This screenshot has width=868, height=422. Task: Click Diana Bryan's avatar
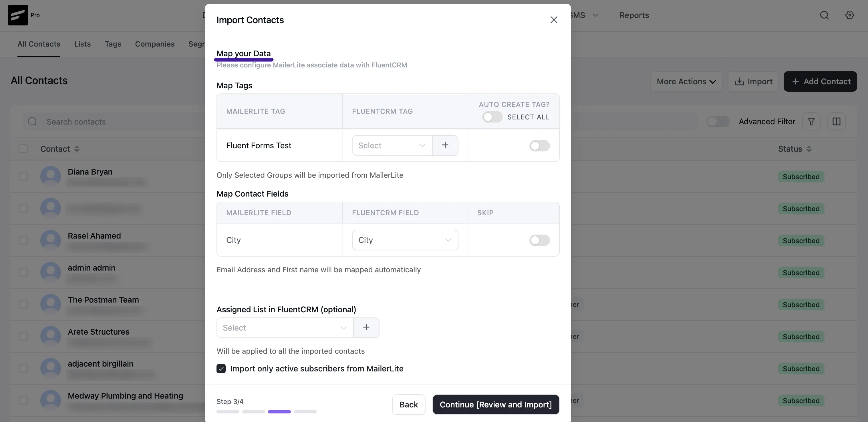[51, 176]
